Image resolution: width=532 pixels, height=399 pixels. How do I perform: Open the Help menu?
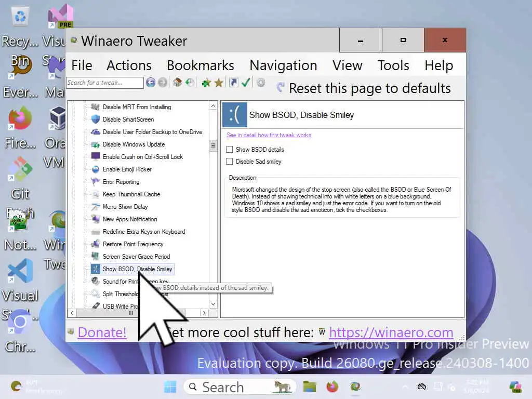pyautogui.click(x=438, y=65)
